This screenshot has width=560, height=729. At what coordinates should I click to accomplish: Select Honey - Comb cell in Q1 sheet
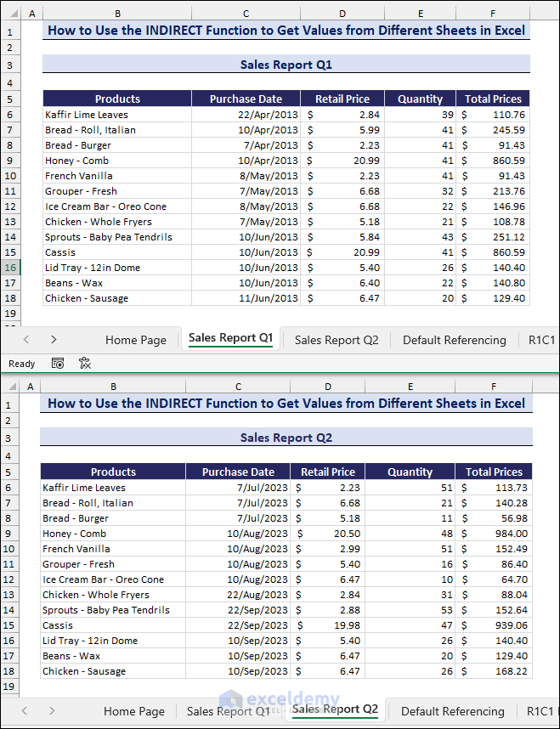117,161
